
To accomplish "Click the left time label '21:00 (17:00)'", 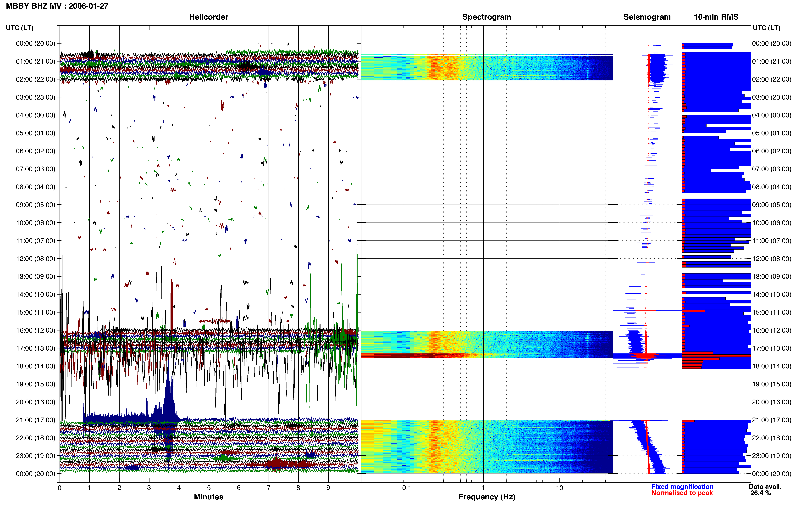I will pyautogui.click(x=36, y=420).
